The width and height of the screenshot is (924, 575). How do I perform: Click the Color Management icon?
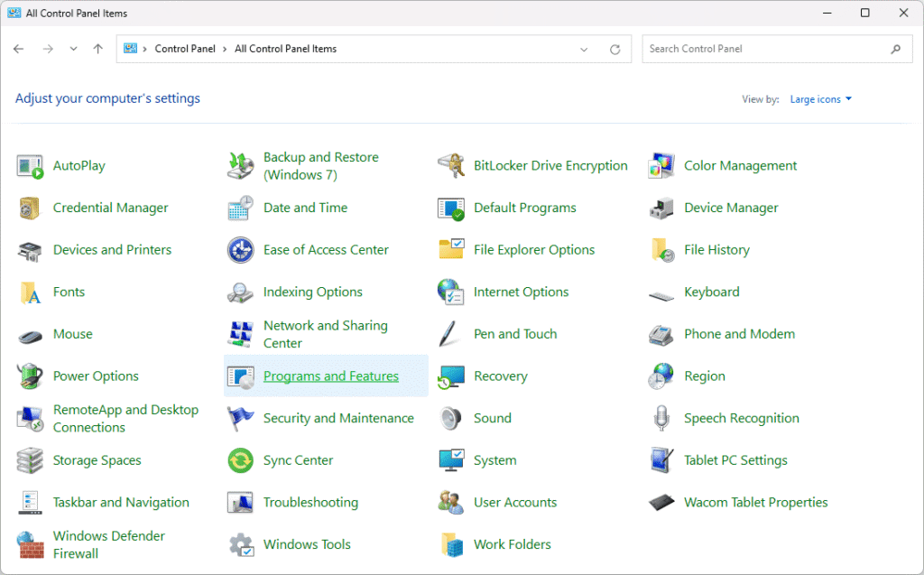[x=661, y=166]
